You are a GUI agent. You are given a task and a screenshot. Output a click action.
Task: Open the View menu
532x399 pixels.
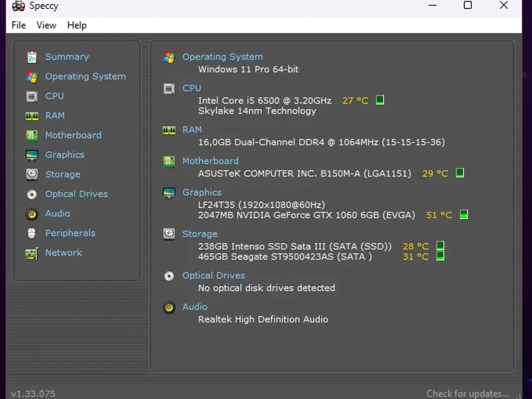coord(46,25)
